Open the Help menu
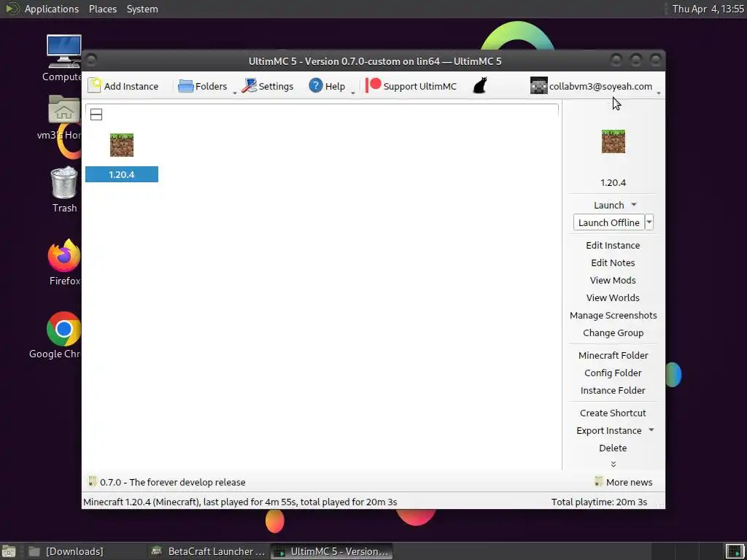747x560 pixels. [x=327, y=86]
